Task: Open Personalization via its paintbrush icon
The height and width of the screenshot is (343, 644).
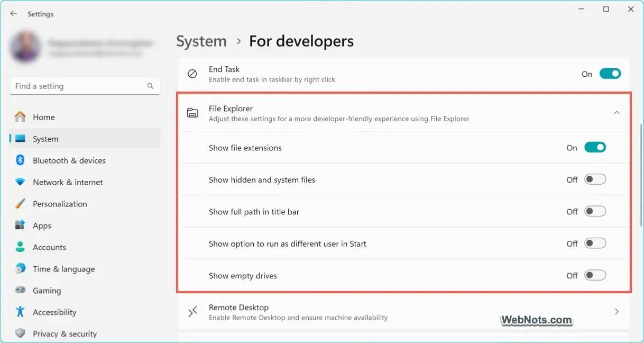Action: pyautogui.click(x=20, y=204)
